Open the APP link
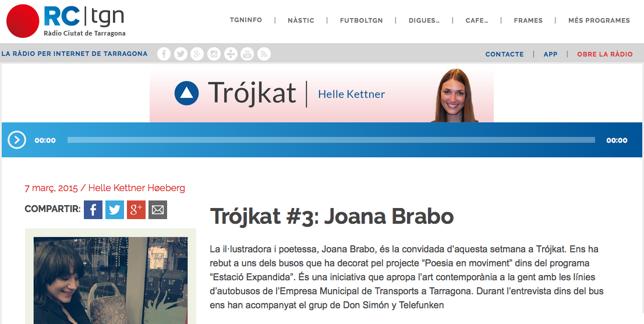This screenshot has height=324, width=644. pos(550,54)
